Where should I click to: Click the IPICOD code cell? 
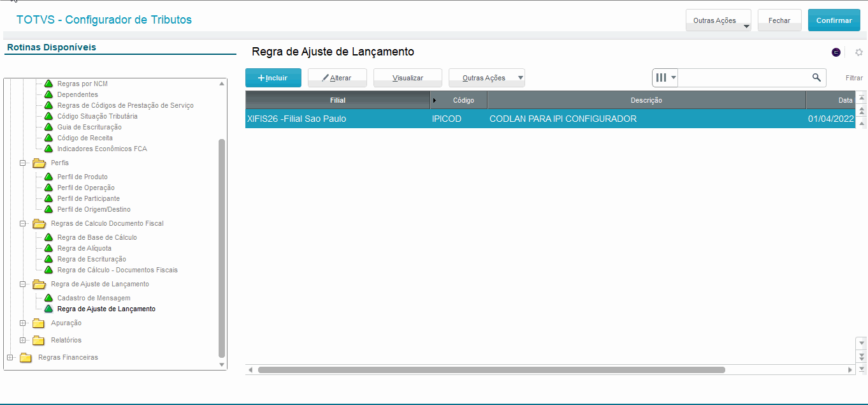tap(459, 119)
